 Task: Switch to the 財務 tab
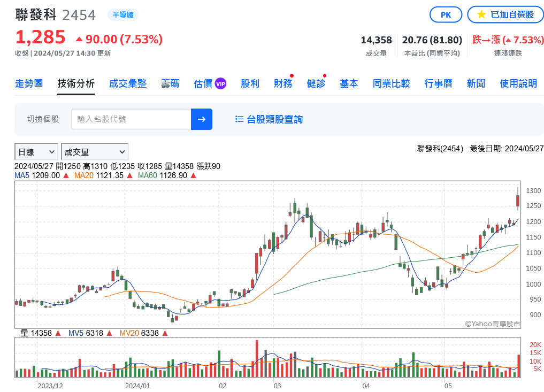[x=283, y=83]
